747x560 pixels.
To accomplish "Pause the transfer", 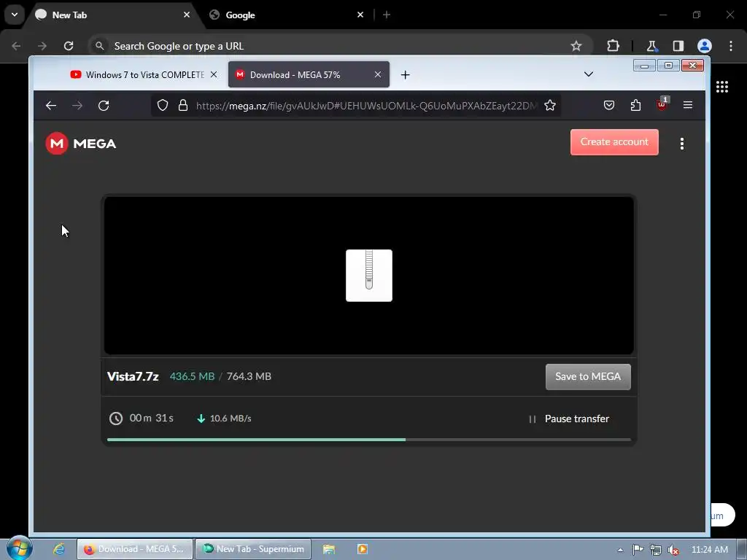I will [569, 419].
